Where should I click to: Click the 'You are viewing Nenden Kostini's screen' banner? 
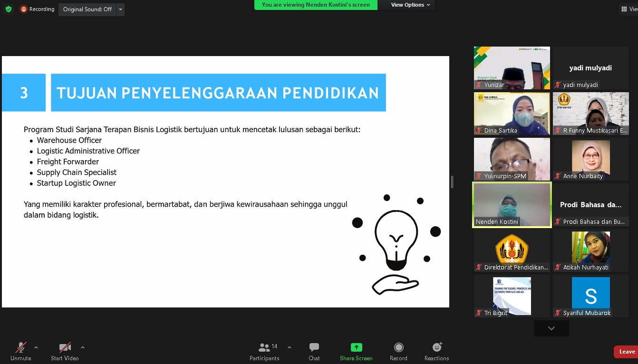[x=315, y=5]
